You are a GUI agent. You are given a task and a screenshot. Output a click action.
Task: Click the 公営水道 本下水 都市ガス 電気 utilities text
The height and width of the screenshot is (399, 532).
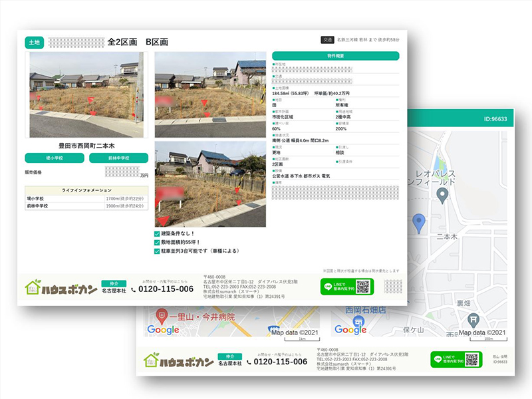click(301, 176)
